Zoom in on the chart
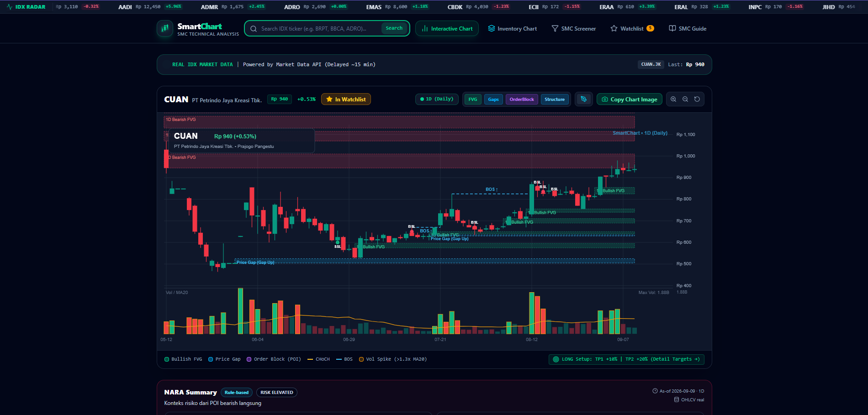This screenshot has height=415, width=868. click(673, 99)
